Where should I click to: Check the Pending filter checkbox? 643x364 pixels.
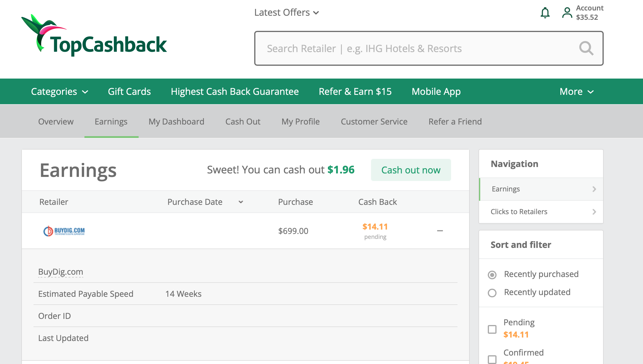click(x=492, y=329)
